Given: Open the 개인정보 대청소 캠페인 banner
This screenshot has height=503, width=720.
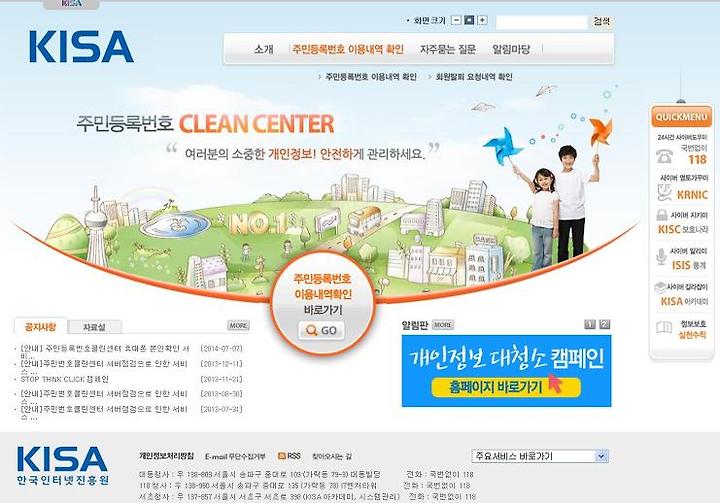Looking at the screenshot, I should (x=506, y=371).
